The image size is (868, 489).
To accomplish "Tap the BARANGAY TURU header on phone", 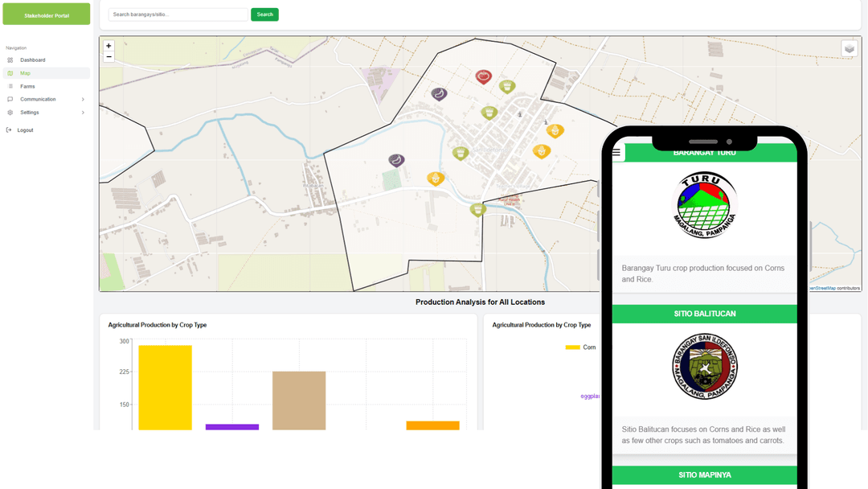I will pos(704,153).
